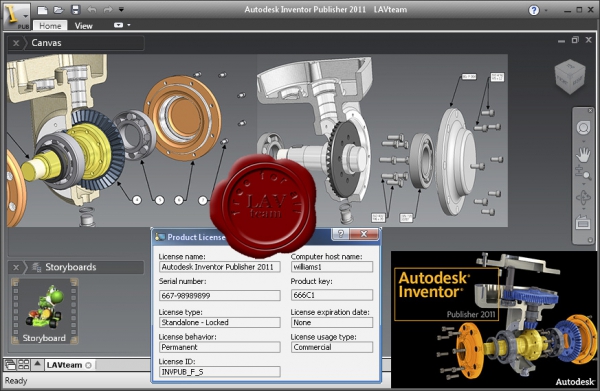Expand the Zoom tool options arrow
Viewport: 600px width, 391px height.
pyautogui.click(x=583, y=184)
